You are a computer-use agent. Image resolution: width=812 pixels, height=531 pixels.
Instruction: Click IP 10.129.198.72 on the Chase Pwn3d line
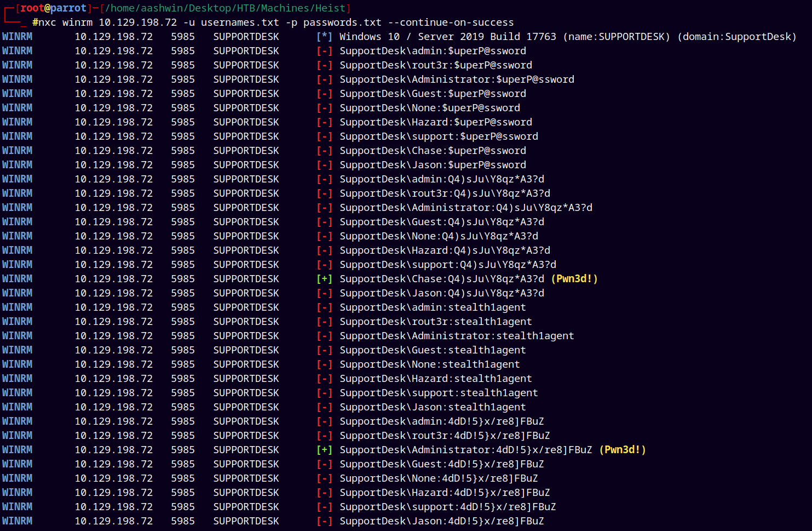114,279
